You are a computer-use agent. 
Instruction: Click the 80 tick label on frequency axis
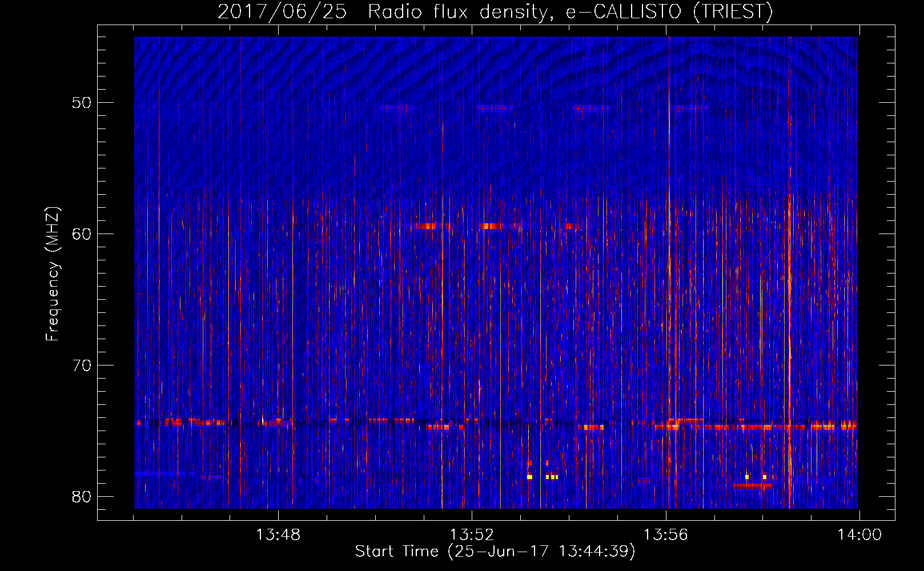coord(82,497)
